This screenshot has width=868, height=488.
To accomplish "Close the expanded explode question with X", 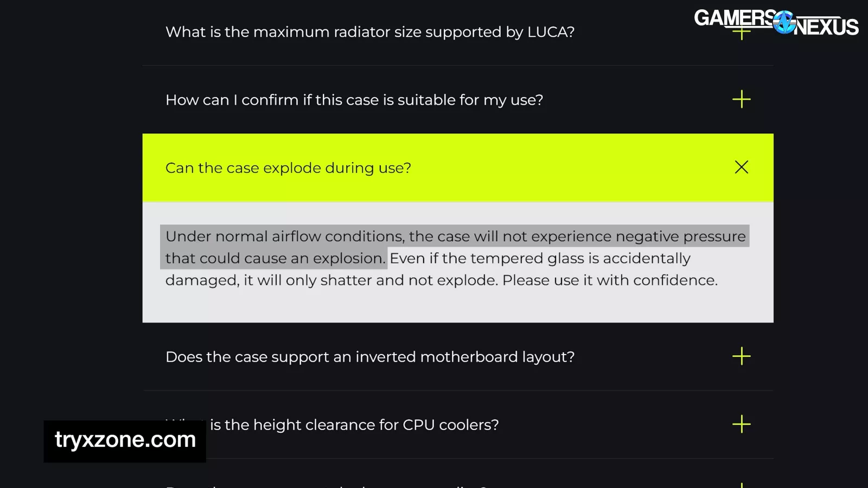I will click(x=741, y=167).
